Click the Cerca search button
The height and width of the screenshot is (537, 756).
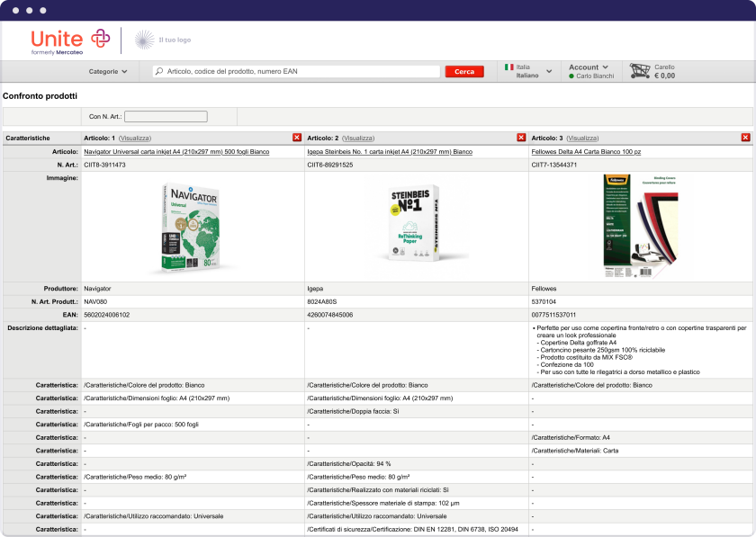[464, 71]
